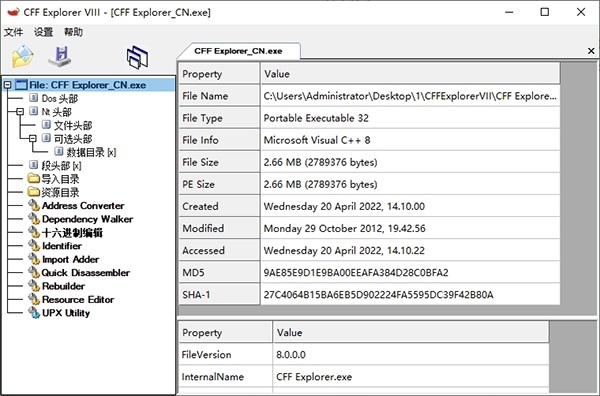
Task: Open the Resource Editor tool icon
Action: [34, 299]
